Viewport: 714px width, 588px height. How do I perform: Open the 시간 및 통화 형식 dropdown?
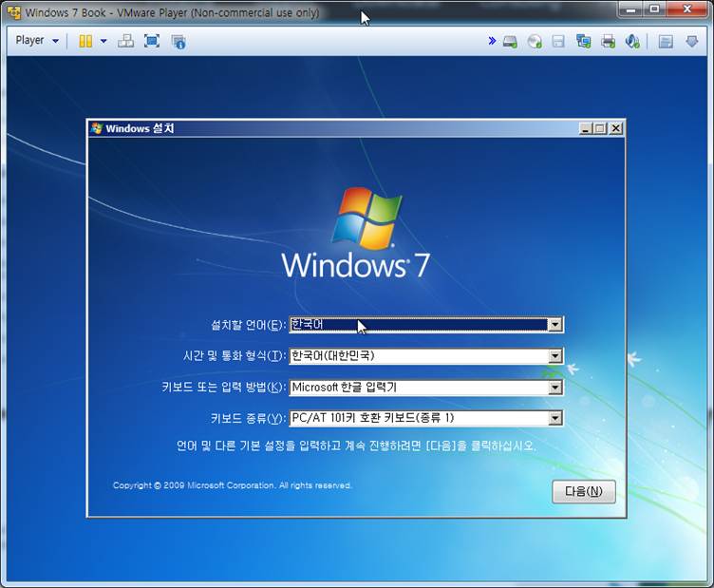click(555, 355)
